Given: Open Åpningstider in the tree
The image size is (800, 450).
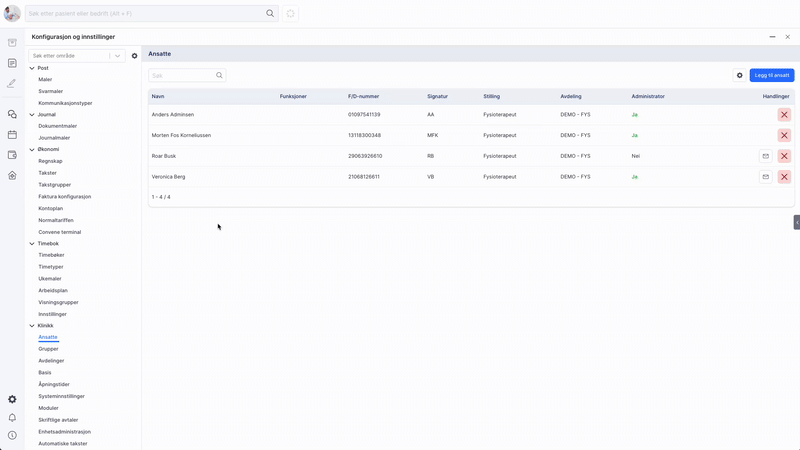Looking at the screenshot, I should click(54, 384).
